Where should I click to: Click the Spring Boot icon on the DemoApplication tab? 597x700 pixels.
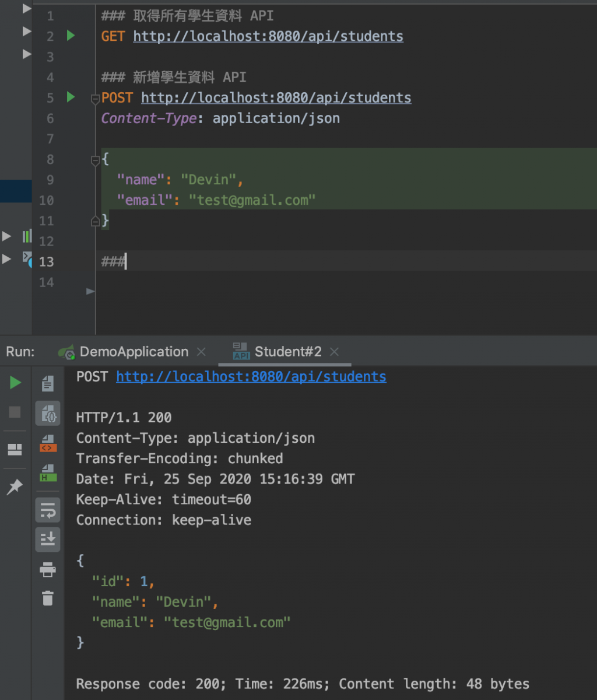tap(67, 352)
